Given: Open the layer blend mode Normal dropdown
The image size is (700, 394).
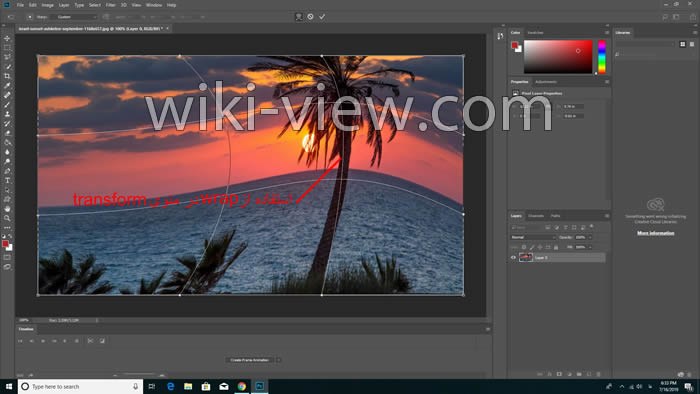Looking at the screenshot, I should (x=533, y=237).
